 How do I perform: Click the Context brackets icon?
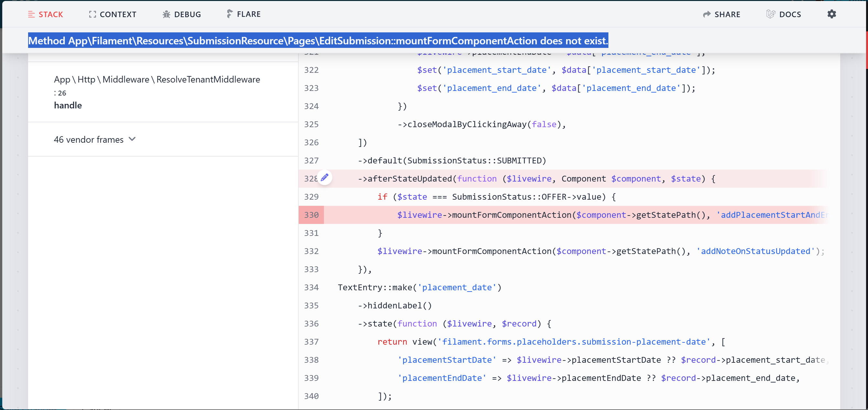point(92,14)
